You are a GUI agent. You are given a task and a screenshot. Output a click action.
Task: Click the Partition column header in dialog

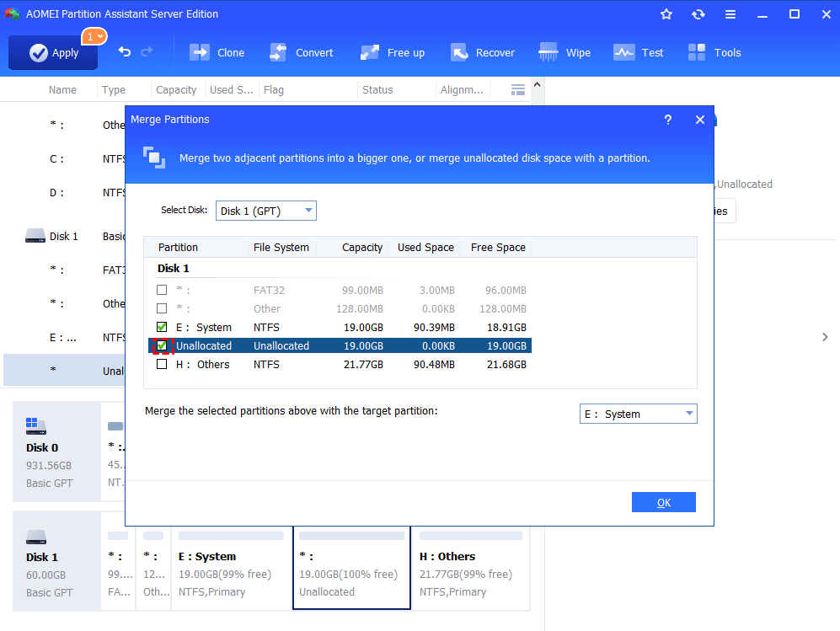[x=178, y=248]
